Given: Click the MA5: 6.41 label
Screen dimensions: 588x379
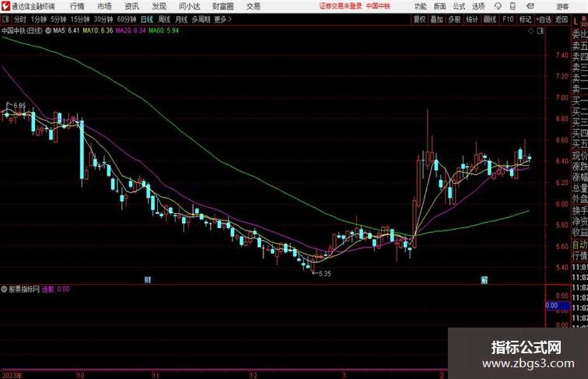Looking at the screenshot, I should 67,30.
